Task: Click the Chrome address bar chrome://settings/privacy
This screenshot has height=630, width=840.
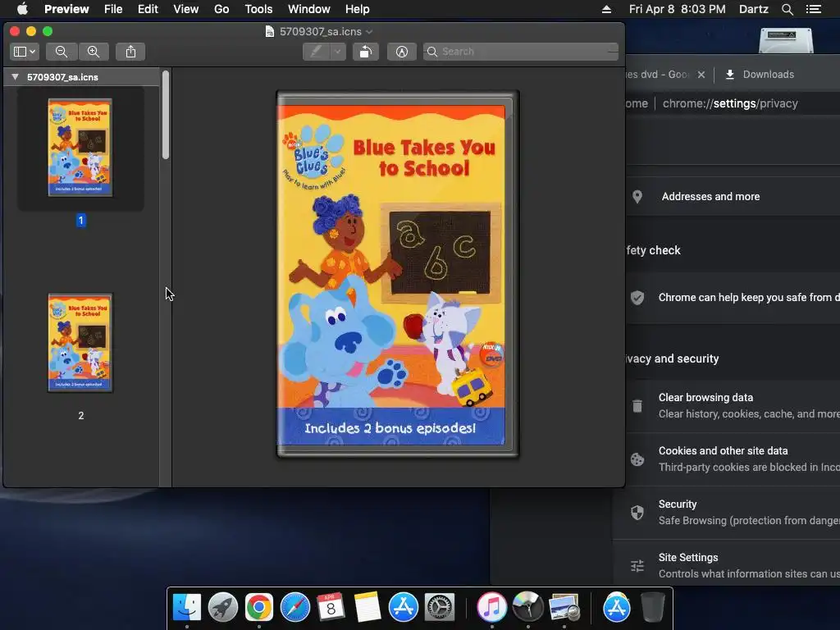Action: (730, 103)
